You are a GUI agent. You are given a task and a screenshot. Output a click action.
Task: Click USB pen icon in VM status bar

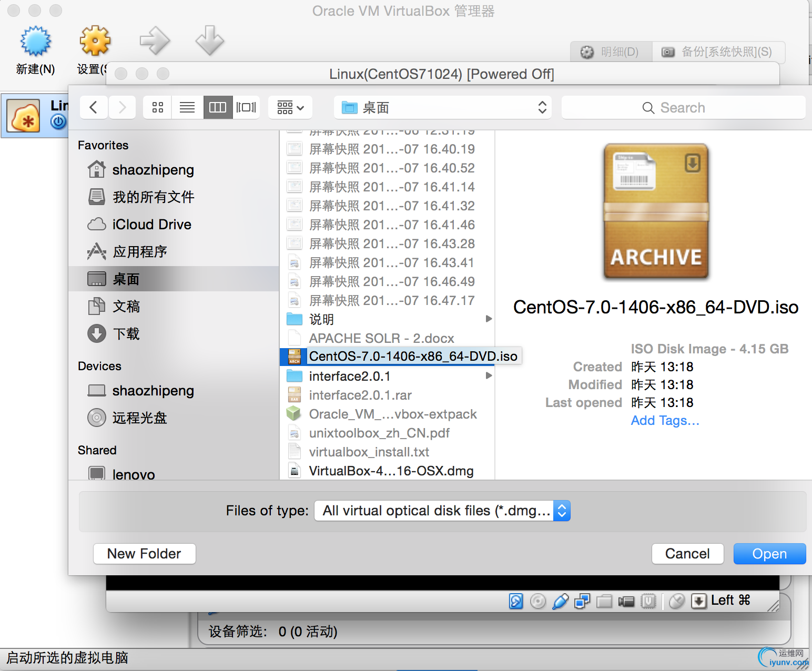pos(561,601)
